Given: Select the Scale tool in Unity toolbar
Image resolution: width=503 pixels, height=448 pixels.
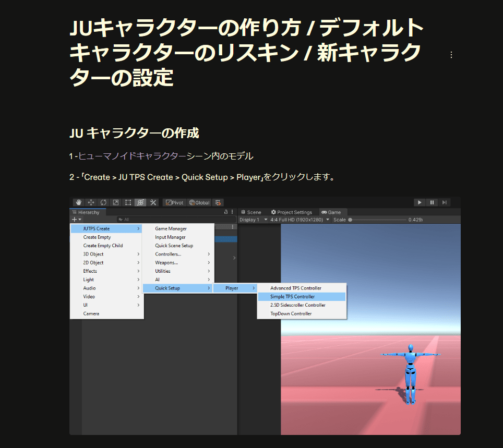Looking at the screenshot, I should pyautogui.click(x=116, y=202).
